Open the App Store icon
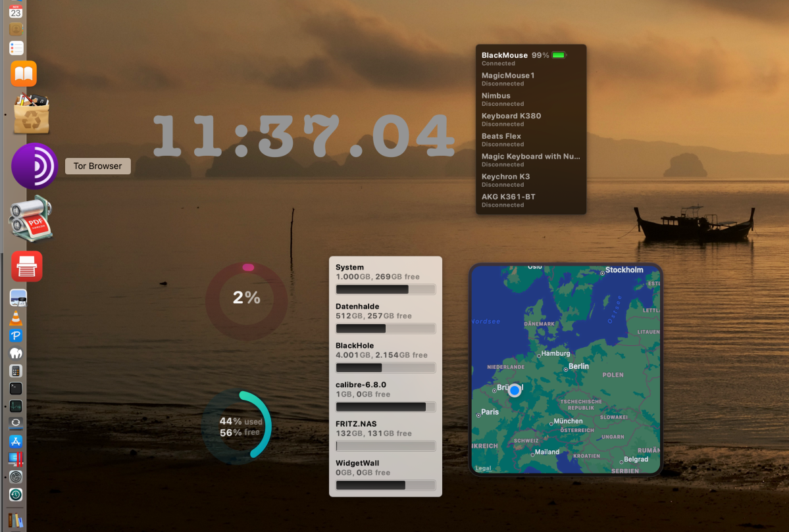 tap(16, 441)
